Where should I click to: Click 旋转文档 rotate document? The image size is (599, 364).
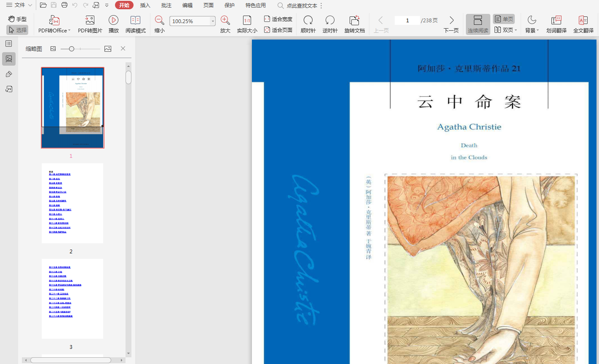355,24
